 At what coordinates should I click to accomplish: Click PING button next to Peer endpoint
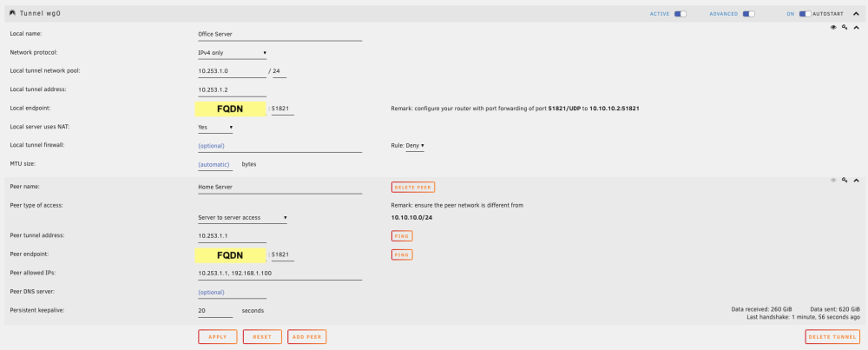[402, 254]
